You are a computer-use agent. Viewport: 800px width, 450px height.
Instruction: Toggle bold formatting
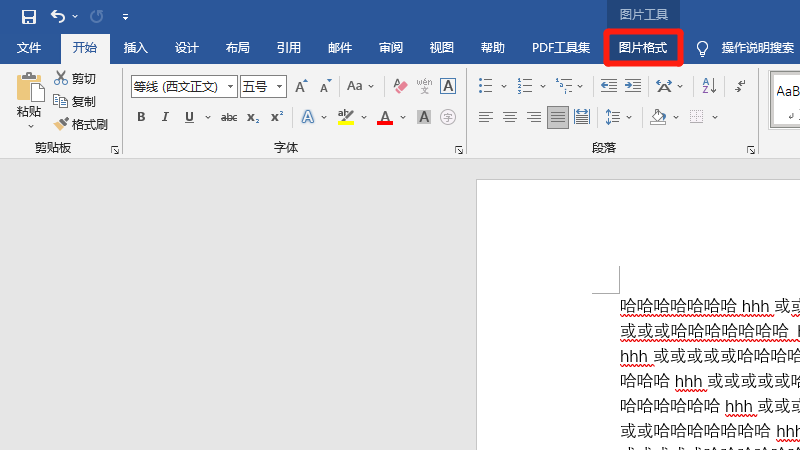coord(141,118)
